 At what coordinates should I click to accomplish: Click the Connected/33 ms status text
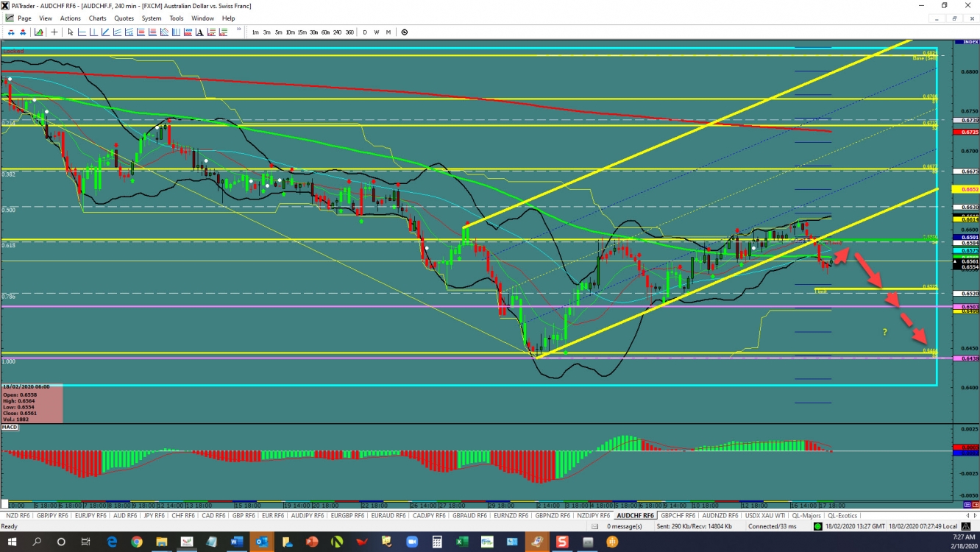coord(772,526)
